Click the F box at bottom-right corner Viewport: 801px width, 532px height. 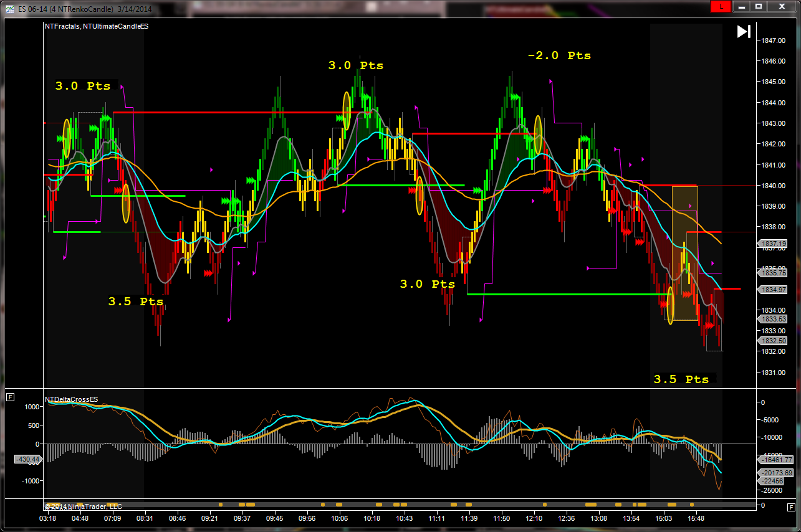[x=791, y=506]
